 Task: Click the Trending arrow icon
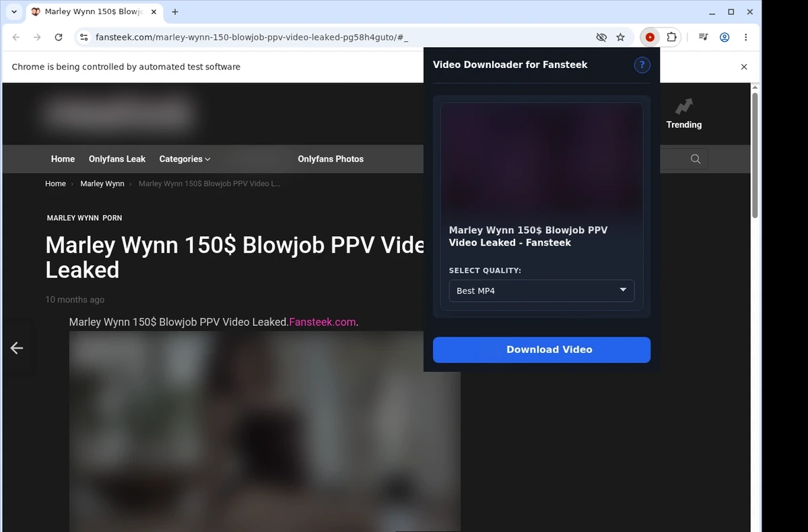(x=684, y=106)
